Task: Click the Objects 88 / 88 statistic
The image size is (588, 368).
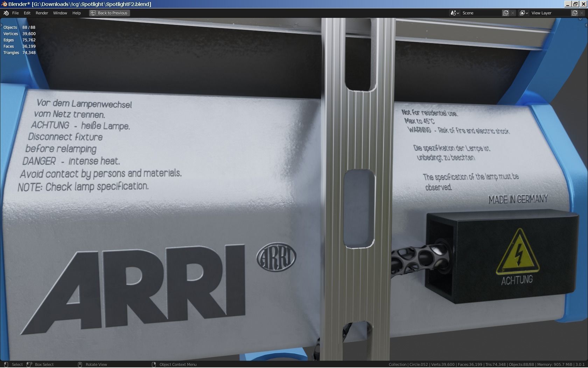Action: click(19, 27)
